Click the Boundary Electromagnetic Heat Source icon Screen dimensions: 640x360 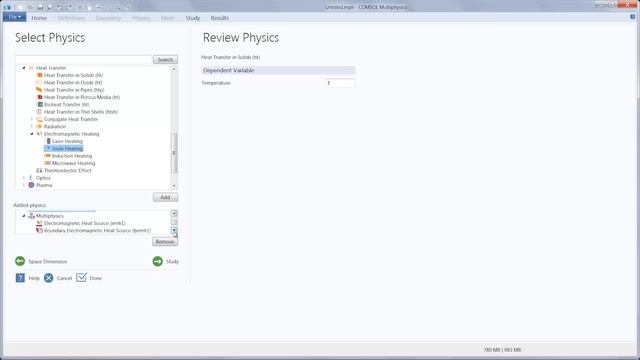click(40, 231)
